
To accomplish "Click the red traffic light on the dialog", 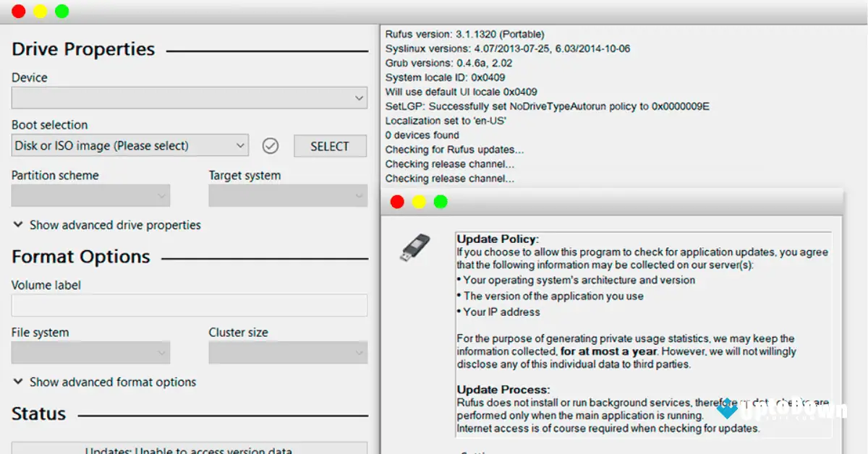I will 397,202.
